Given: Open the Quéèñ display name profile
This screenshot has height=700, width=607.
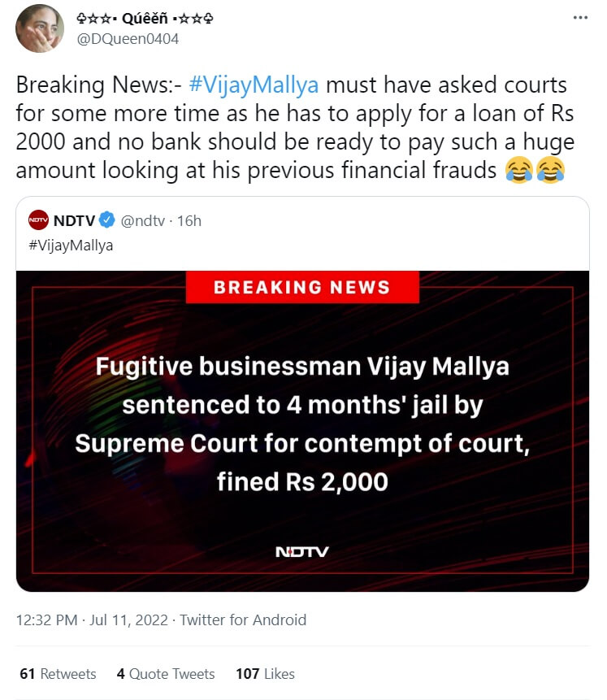Looking at the screenshot, I should (125, 18).
